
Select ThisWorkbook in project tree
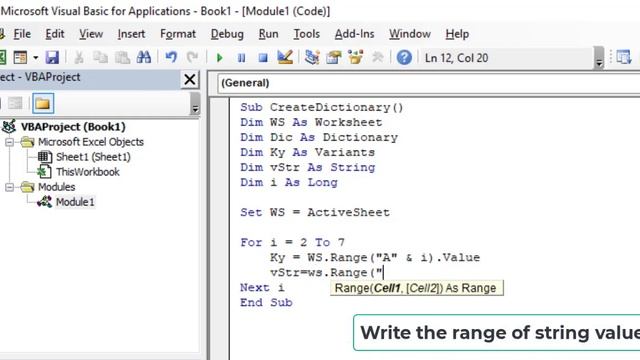click(x=88, y=172)
